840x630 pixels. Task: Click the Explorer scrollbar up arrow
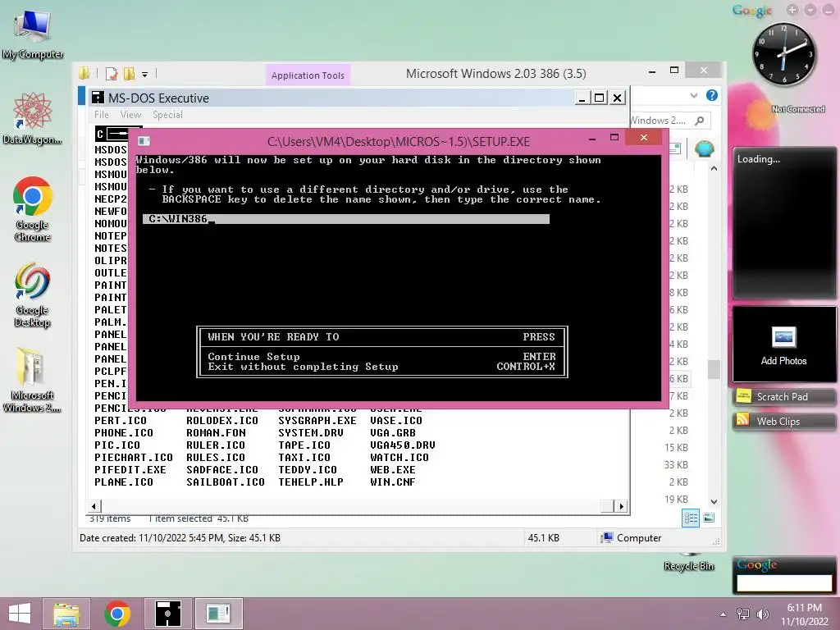(x=714, y=168)
